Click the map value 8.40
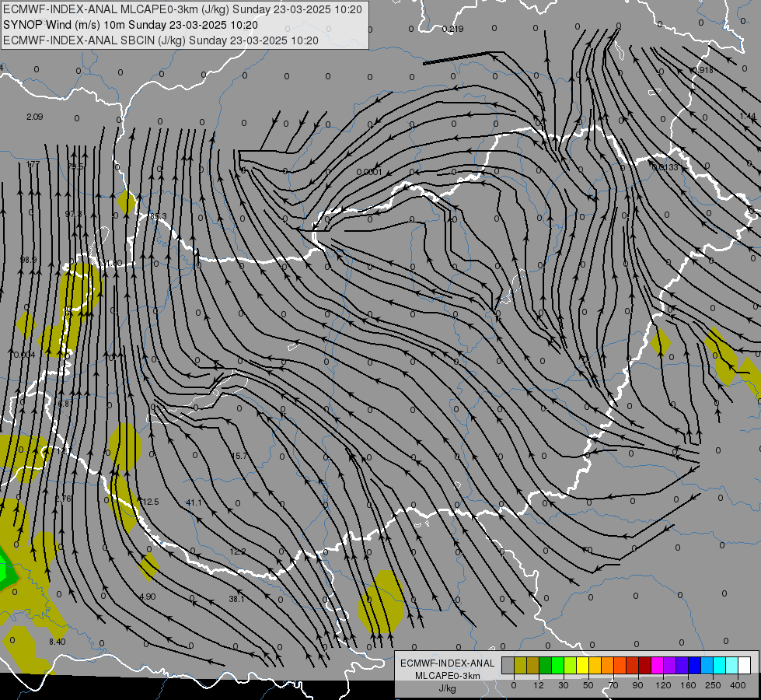 (58, 642)
